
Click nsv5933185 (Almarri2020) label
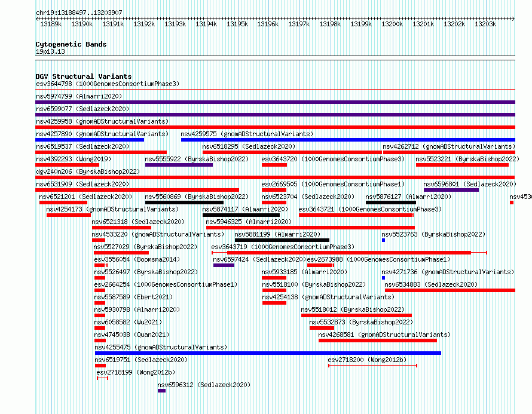[304, 272]
